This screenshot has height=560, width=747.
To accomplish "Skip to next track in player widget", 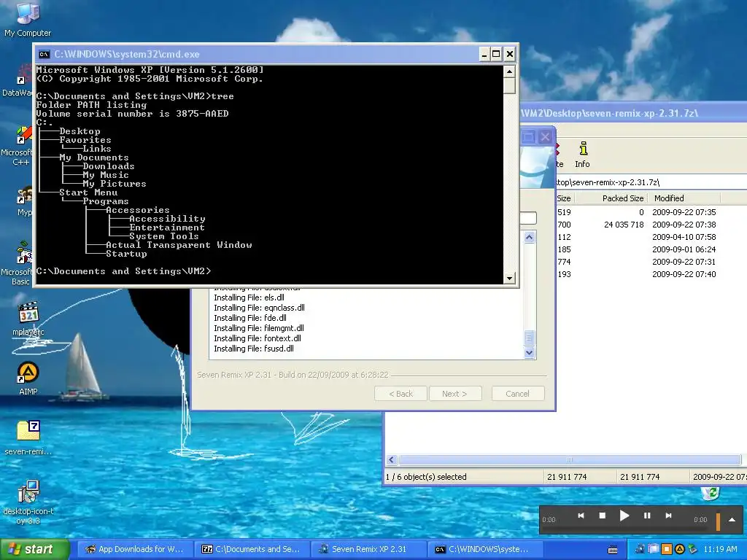I will 668,516.
